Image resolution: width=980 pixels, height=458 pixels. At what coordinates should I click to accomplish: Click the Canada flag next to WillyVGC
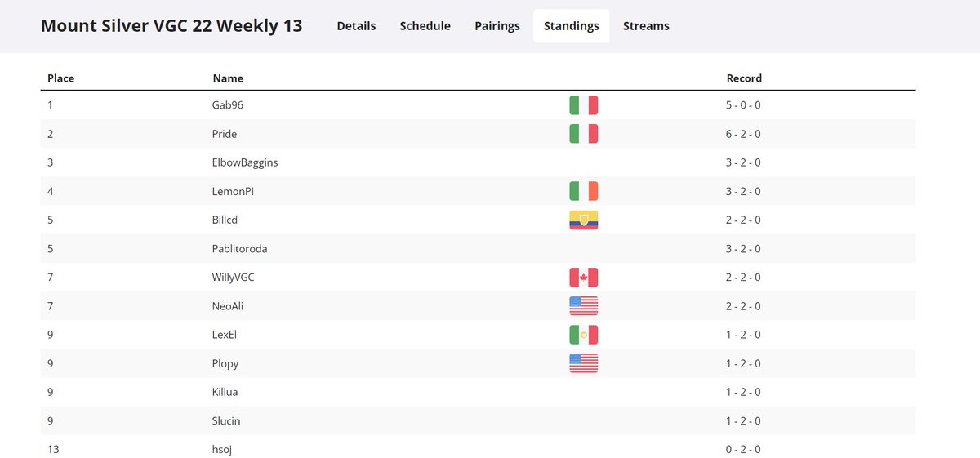pos(583,278)
